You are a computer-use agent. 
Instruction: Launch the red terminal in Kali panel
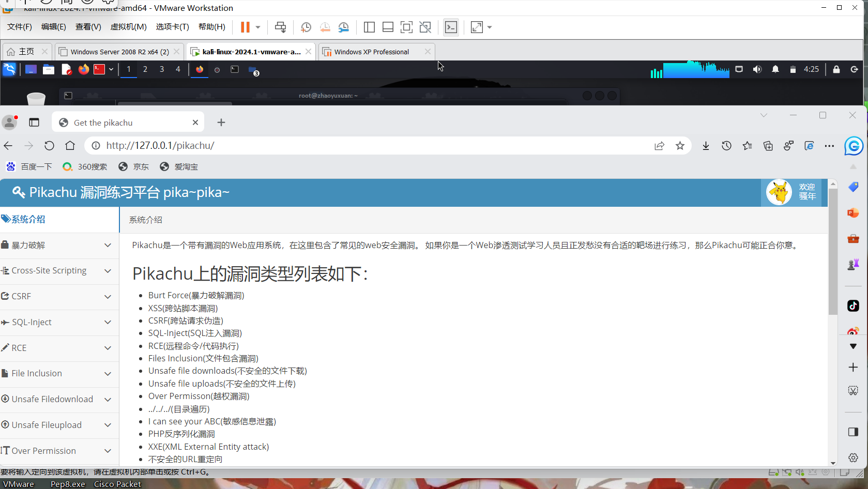[x=99, y=69]
